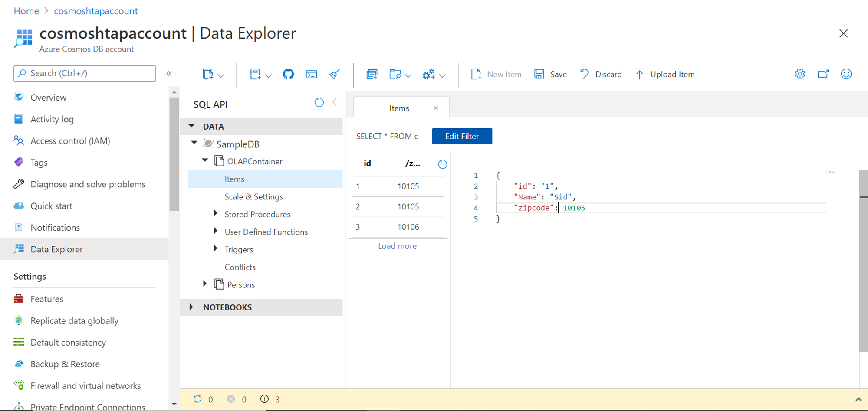Viewport: 868px width, 411px height.
Task: Select the Items tab
Action: tap(399, 108)
